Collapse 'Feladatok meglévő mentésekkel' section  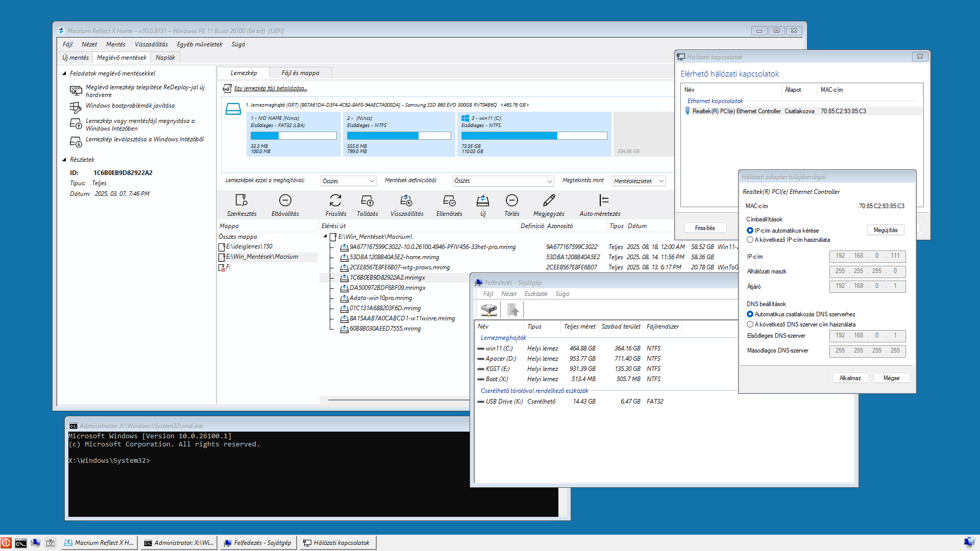point(64,73)
